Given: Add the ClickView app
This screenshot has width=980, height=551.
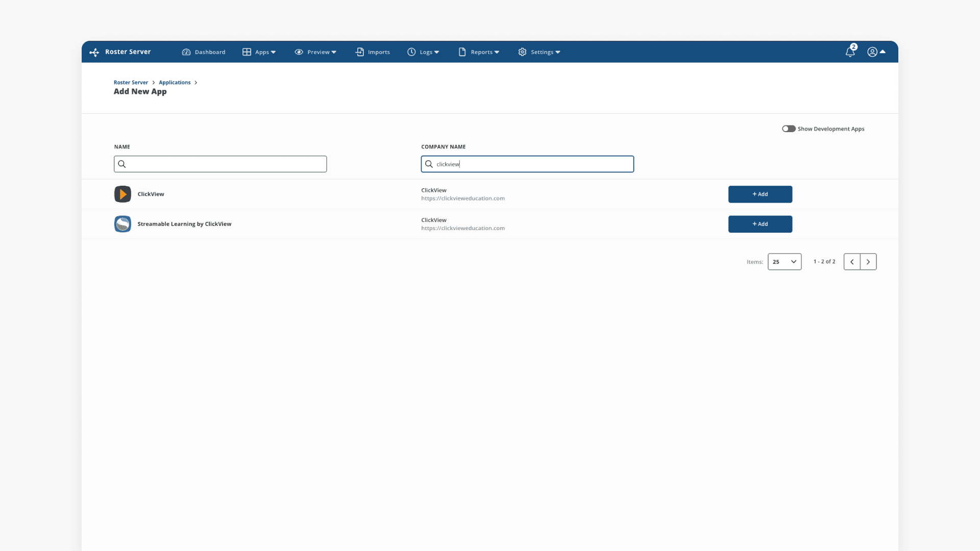Looking at the screenshot, I should [x=760, y=194].
